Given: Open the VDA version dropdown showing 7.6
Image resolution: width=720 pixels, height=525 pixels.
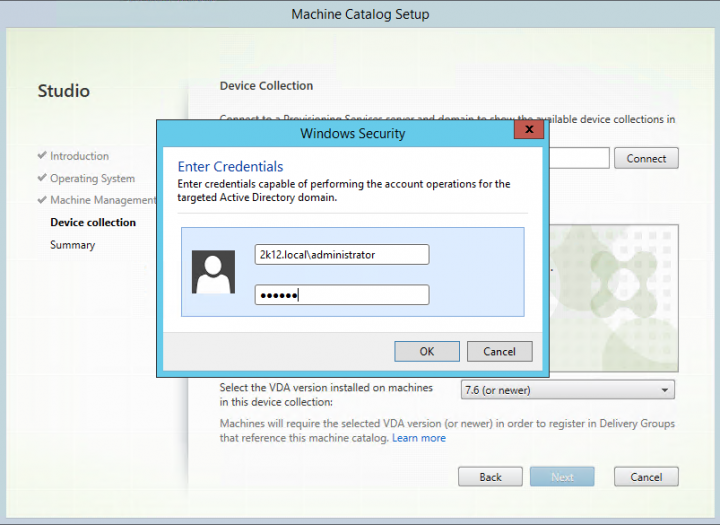Looking at the screenshot, I should click(x=566, y=390).
